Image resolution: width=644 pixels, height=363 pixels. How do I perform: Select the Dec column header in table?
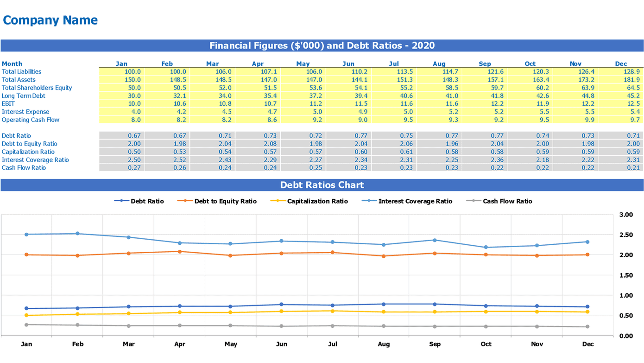tap(621, 64)
